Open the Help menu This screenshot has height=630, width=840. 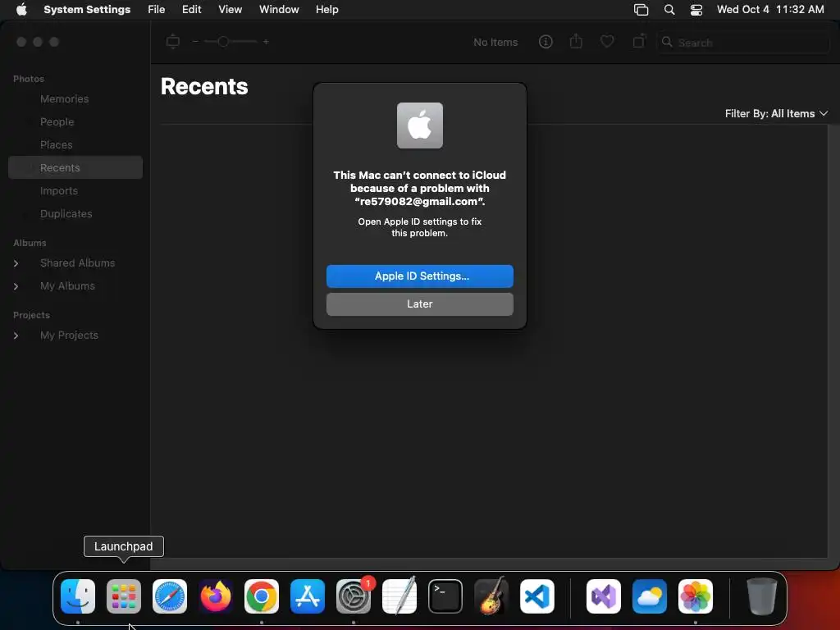click(x=326, y=10)
